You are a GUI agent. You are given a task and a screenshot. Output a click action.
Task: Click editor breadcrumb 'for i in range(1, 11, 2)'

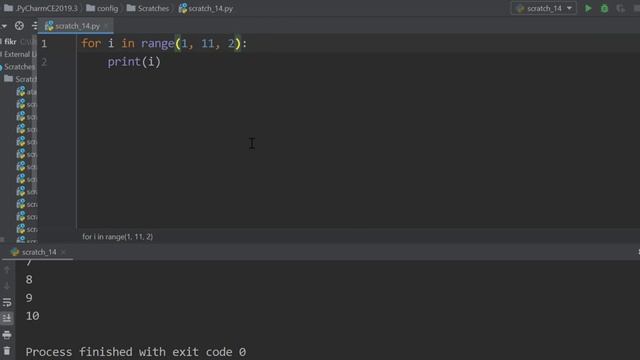118,237
